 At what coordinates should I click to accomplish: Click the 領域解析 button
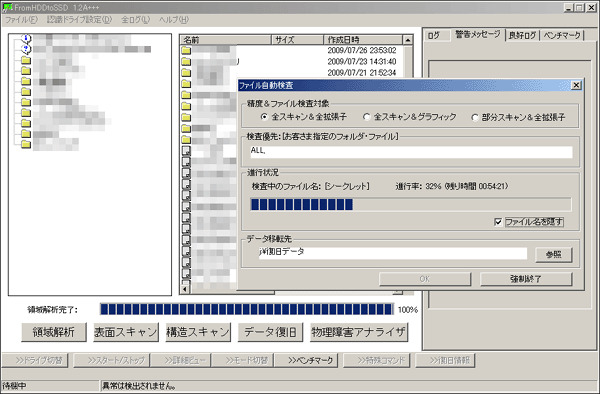(54, 332)
